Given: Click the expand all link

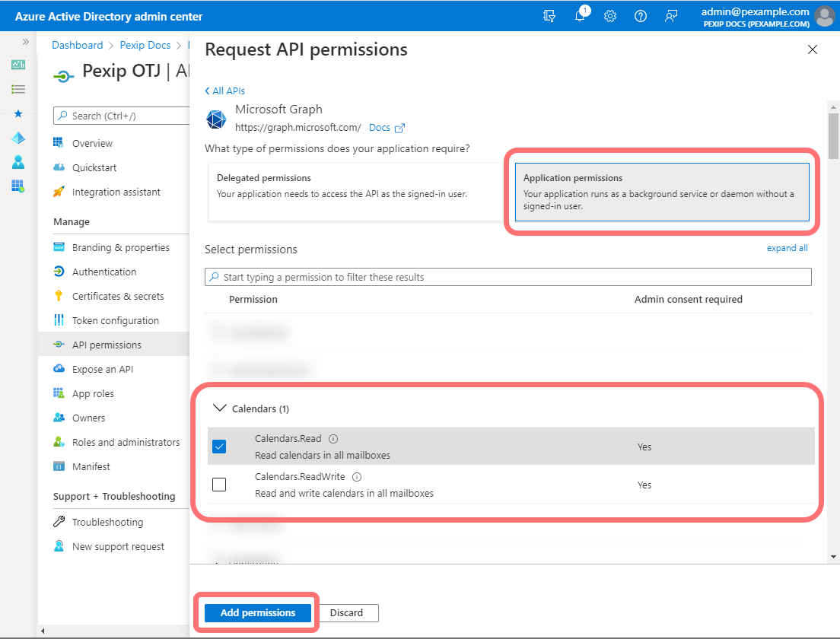Looking at the screenshot, I should pos(787,248).
